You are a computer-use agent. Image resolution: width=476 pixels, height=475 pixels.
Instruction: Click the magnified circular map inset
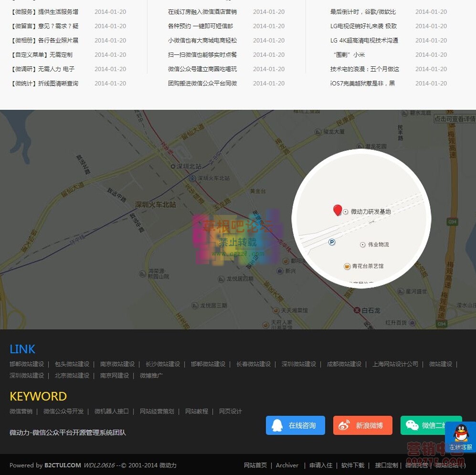[361, 219]
